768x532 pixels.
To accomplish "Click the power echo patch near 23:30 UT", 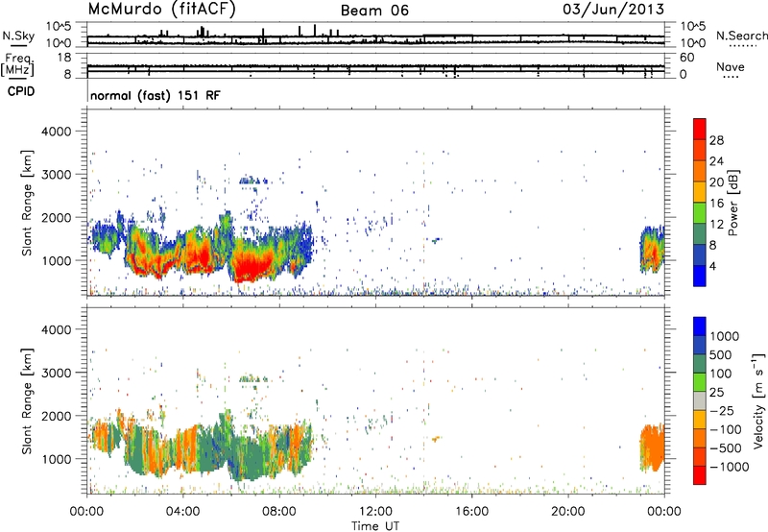I will (x=653, y=249).
